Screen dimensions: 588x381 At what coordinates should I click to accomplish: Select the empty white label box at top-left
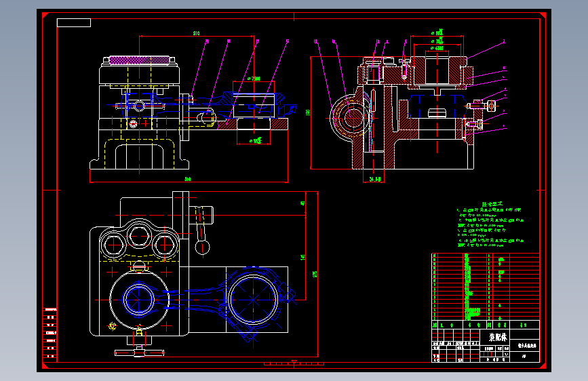point(74,23)
